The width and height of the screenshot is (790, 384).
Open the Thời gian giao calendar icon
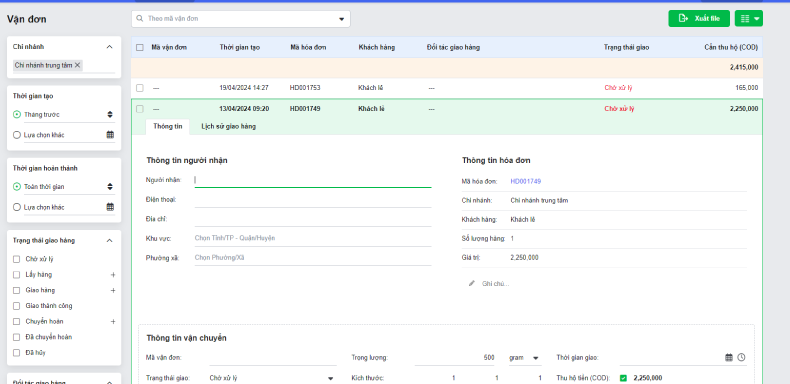coord(729,357)
